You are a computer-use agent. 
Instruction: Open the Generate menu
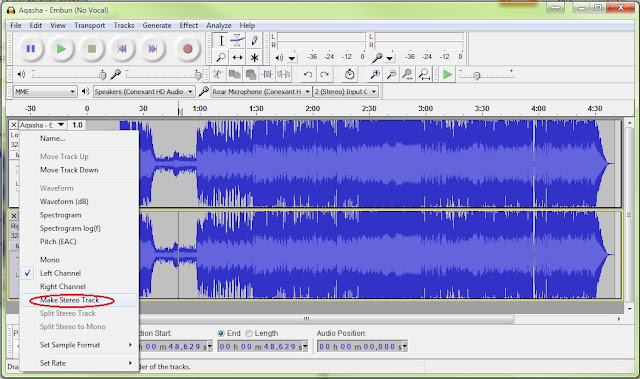coord(157,25)
